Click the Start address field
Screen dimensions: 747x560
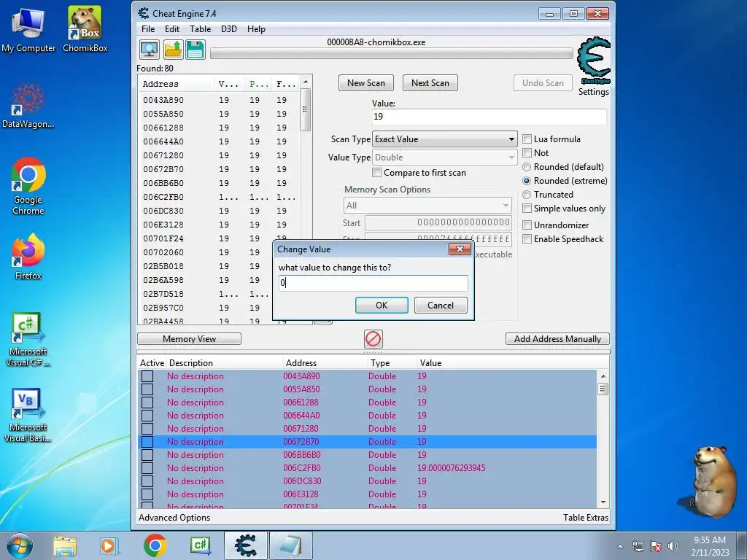[438, 222]
